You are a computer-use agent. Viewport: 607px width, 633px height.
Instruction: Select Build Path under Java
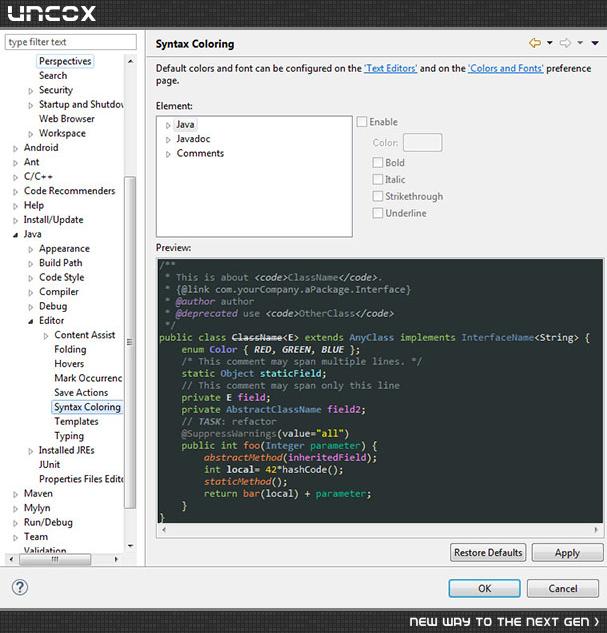tap(61, 263)
